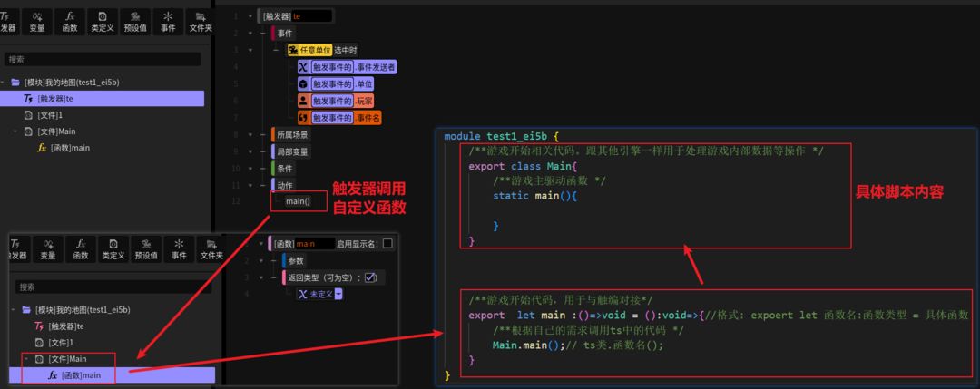Select [文件]1 in the lower tree
This screenshot has width=980, height=389.
point(61,343)
